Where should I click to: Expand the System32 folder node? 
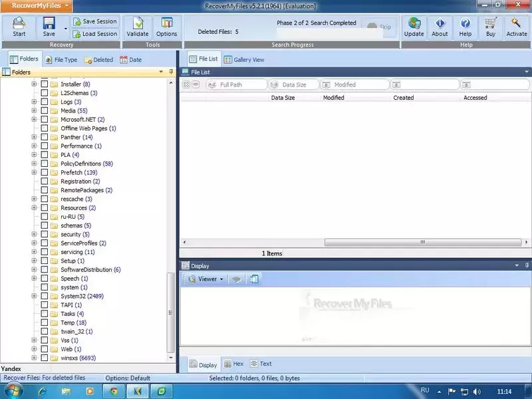point(34,296)
